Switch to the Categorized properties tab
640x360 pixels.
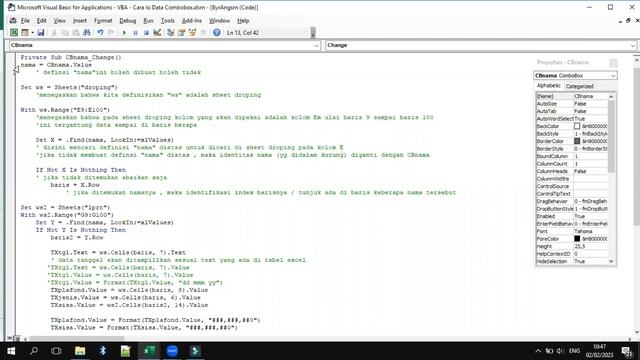click(x=580, y=86)
